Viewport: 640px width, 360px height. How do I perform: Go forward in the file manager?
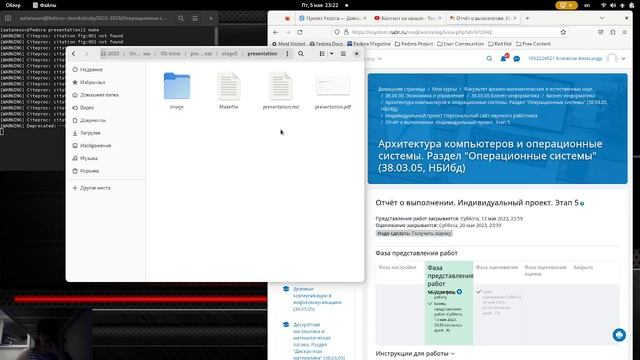click(x=86, y=53)
